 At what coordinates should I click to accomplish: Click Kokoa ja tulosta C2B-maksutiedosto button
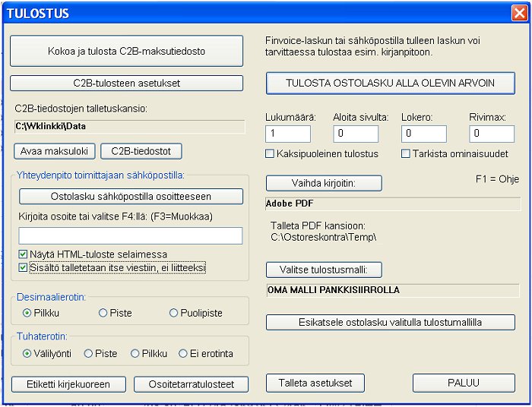point(126,51)
